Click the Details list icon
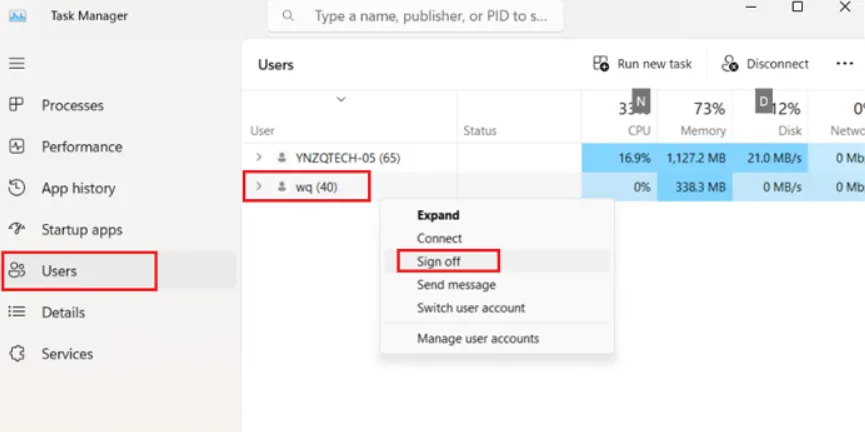Image resolution: width=865 pixels, height=432 pixels. coord(17,312)
